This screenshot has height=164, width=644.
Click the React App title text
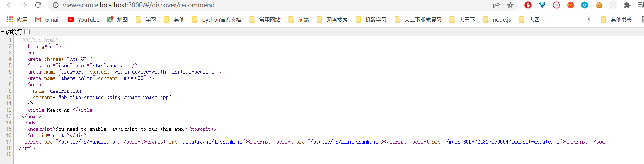60,110
